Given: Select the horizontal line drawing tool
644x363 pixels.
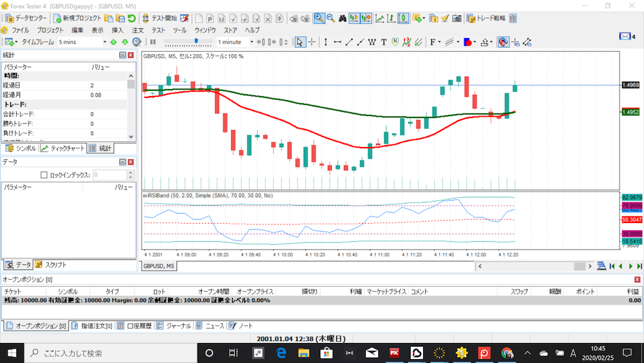Looking at the screenshot, I should pos(337,42).
